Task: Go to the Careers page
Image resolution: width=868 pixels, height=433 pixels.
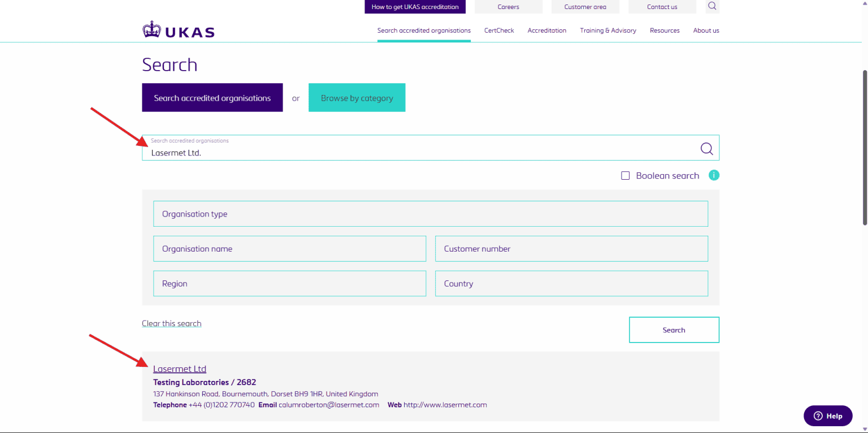Action: click(509, 7)
